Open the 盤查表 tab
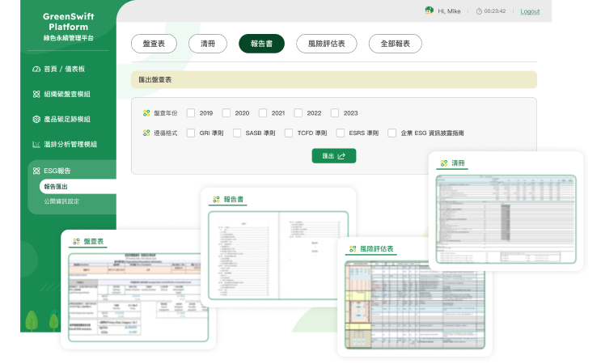 pyautogui.click(x=154, y=44)
